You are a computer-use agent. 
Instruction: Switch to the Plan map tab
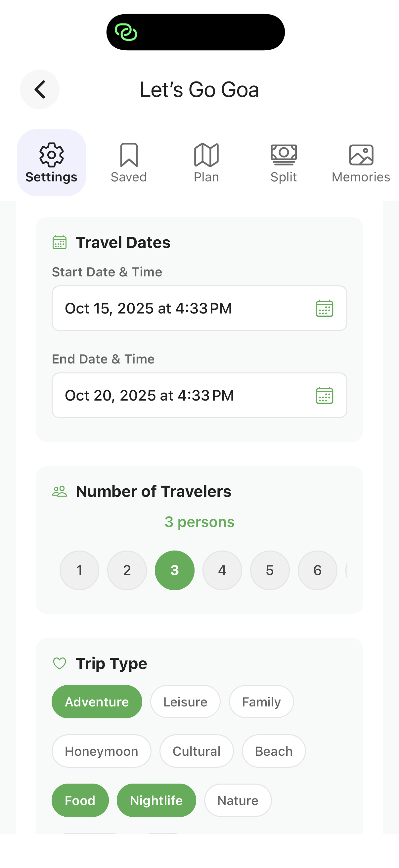206,163
